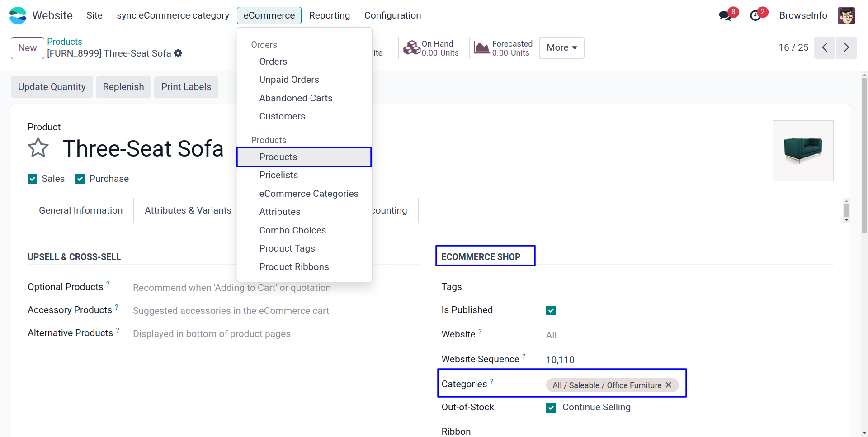Collapse the eCommerce menu
The width and height of the screenshot is (868, 437).
tap(269, 15)
